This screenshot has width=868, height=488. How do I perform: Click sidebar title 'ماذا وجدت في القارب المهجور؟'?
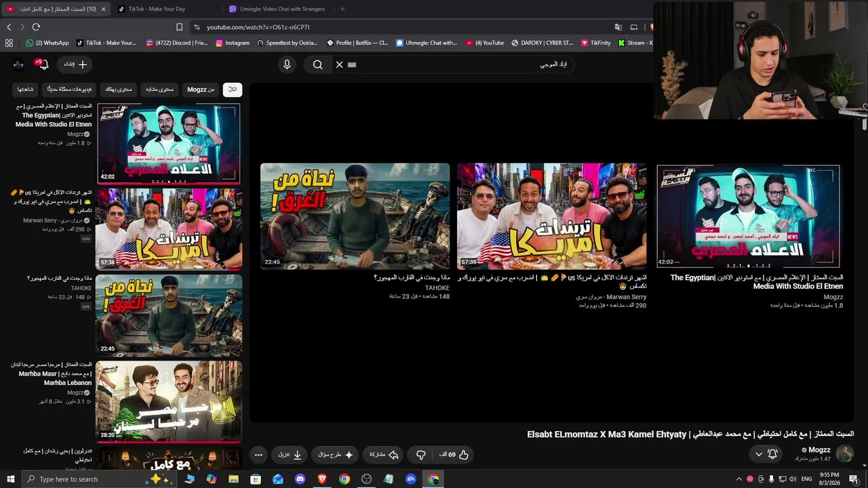tap(60, 279)
